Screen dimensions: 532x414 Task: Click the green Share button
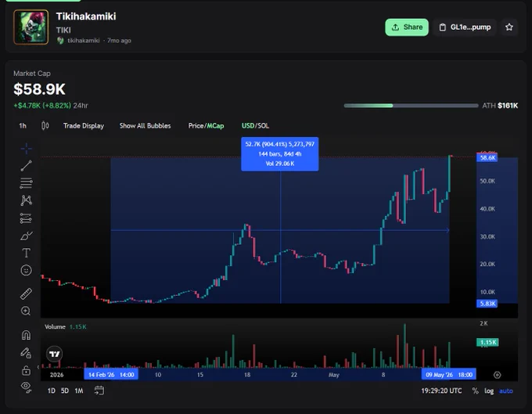[407, 27]
